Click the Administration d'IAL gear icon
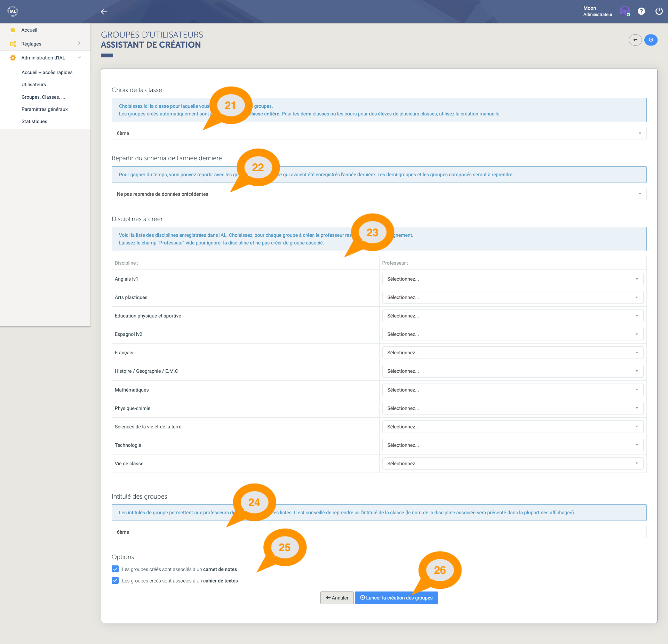668x644 pixels. pos(13,58)
